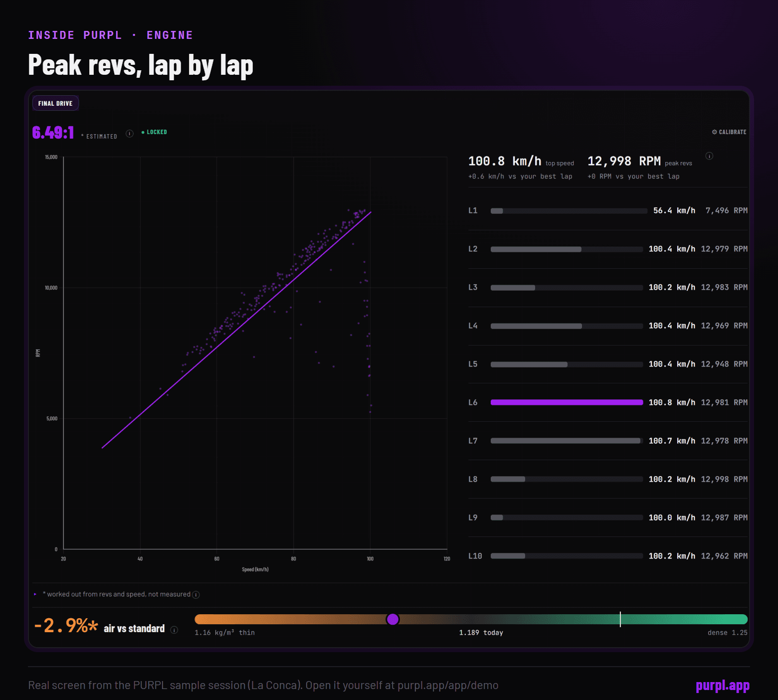The width and height of the screenshot is (778, 700).
Task: Click the purple air density slider knob
Action: [x=393, y=619]
